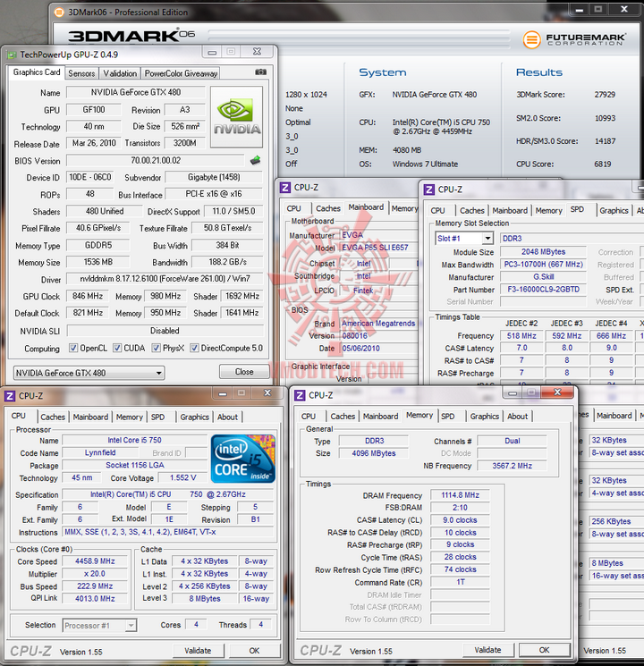Open the Slot #1 memory slot dropdown
644x666 pixels.
point(463,239)
